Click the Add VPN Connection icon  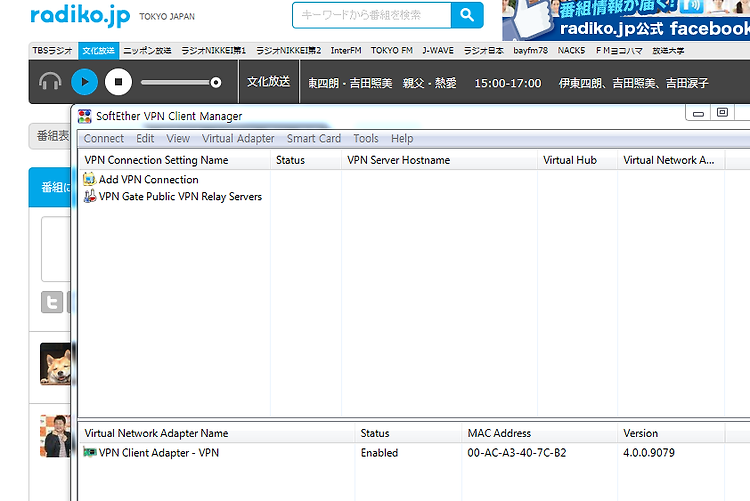tap(89, 179)
